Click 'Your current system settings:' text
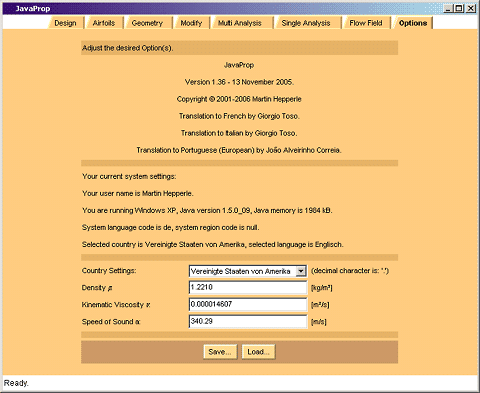 [129, 176]
